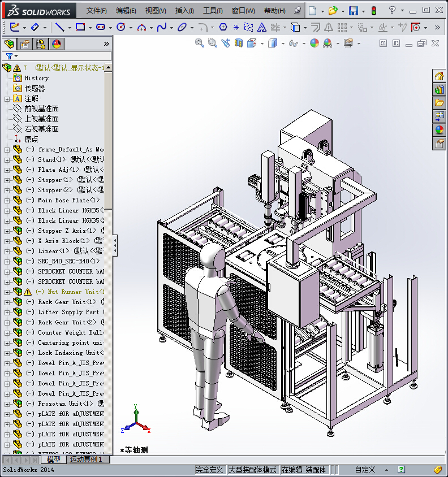Switch to the 模型 tab
This screenshot has height=477, width=448.
[x=54, y=459]
